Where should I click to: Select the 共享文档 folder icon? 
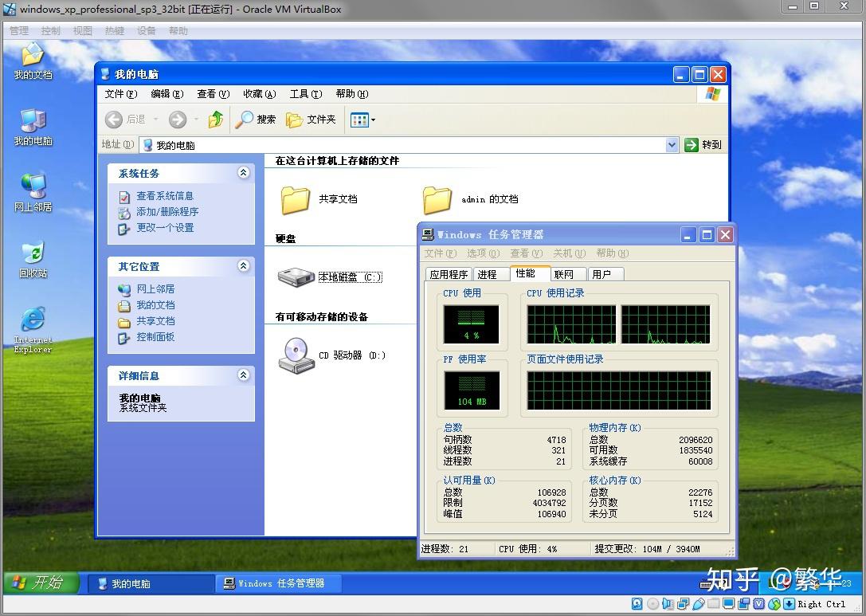point(318,199)
